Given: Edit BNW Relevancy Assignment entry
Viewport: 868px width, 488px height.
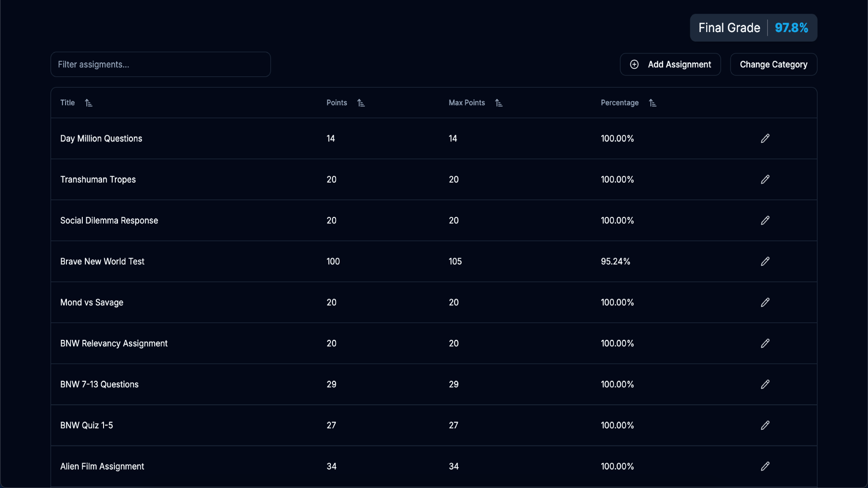Looking at the screenshot, I should (765, 343).
